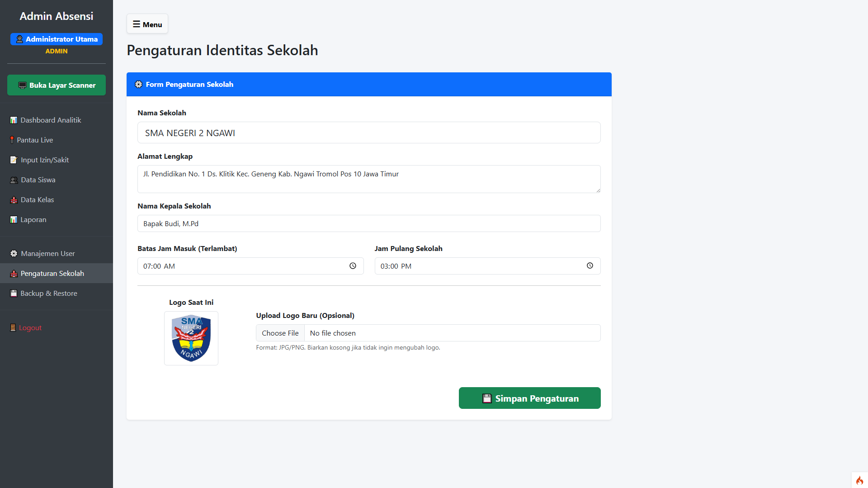
Task: Click the Nama Sekolah input field
Action: click(369, 133)
